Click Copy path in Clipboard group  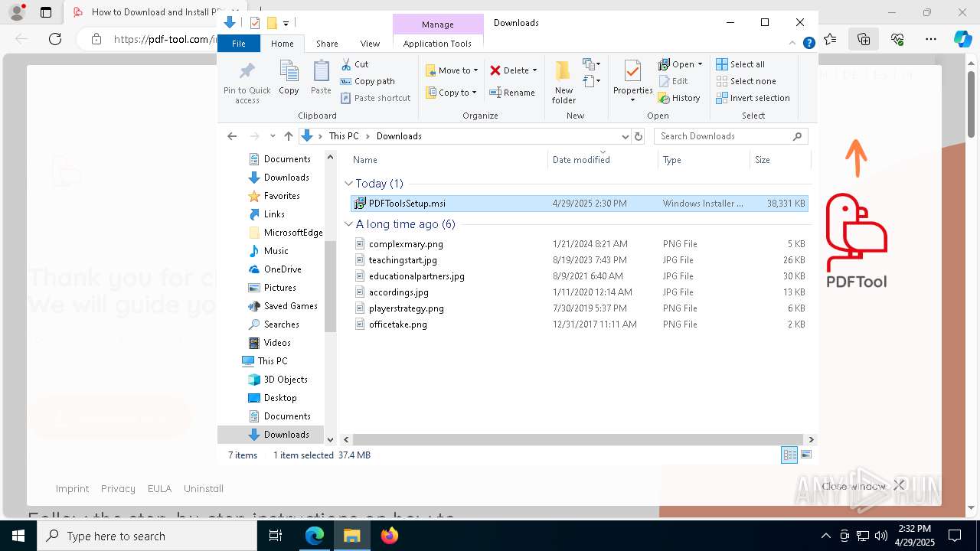(367, 81)
